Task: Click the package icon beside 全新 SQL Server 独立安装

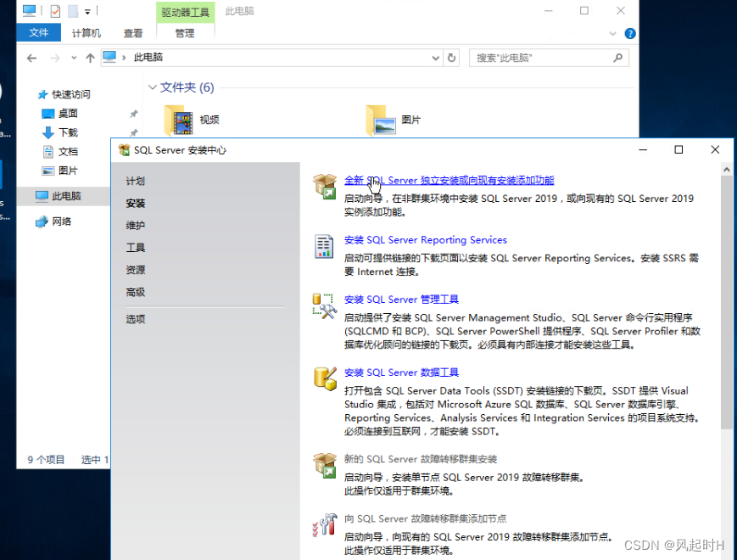Action: 326,185
